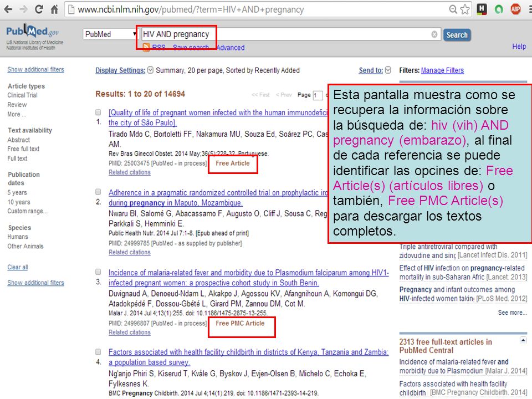Image resolution: width=532 pixels, height=399 pixels.
Task: Go back to the previous browser page
Action: click(8, 9)
